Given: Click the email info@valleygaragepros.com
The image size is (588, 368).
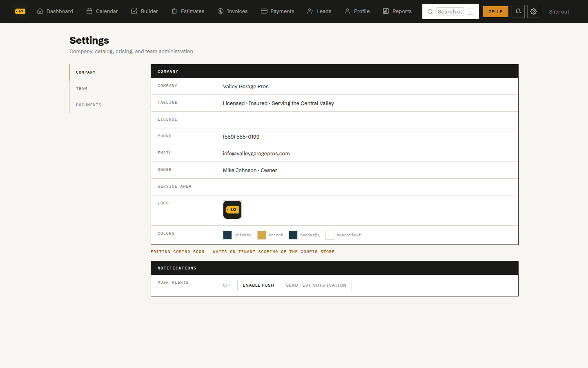Looking at the screenshot, I should click(256, 154).
